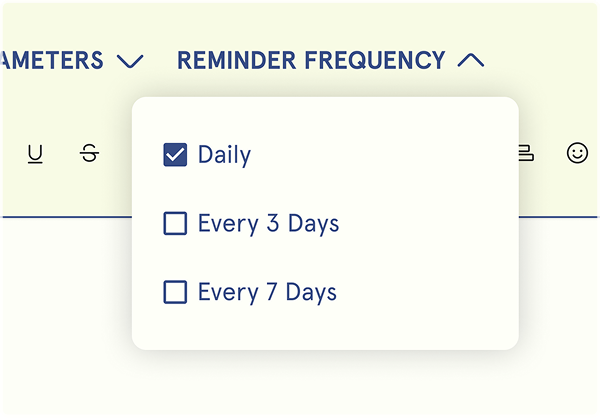The image size is (600, 418).
Task: Pick the Every 7 Days label
Action: [x=267, y=292]
